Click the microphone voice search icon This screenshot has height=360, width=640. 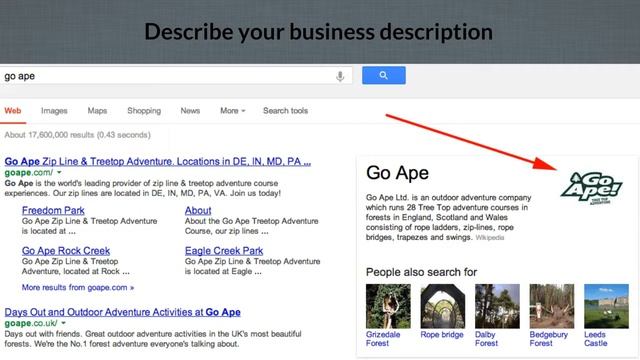point(340,76)
